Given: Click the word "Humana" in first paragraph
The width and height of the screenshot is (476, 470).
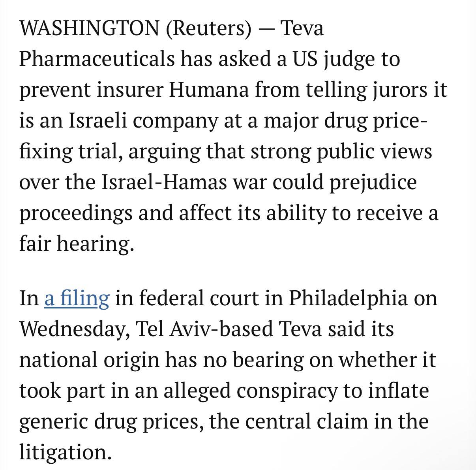Looking at the screenshot, I should point(209,90).
